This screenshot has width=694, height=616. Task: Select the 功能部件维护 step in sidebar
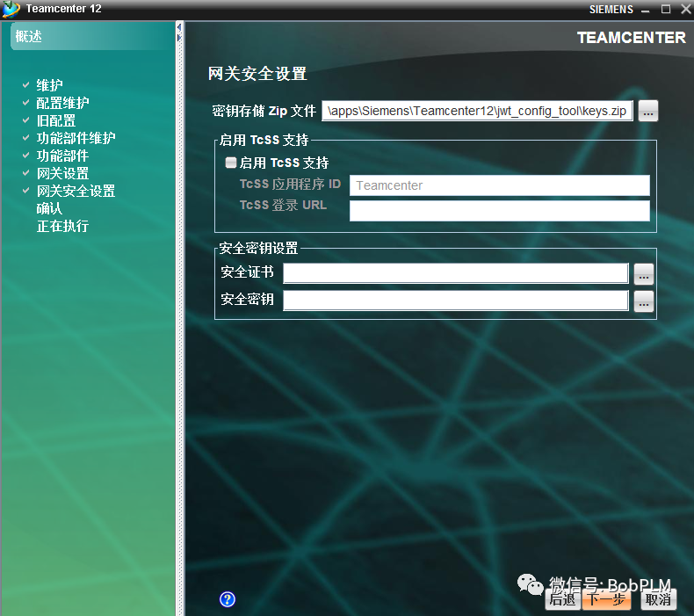76,138
